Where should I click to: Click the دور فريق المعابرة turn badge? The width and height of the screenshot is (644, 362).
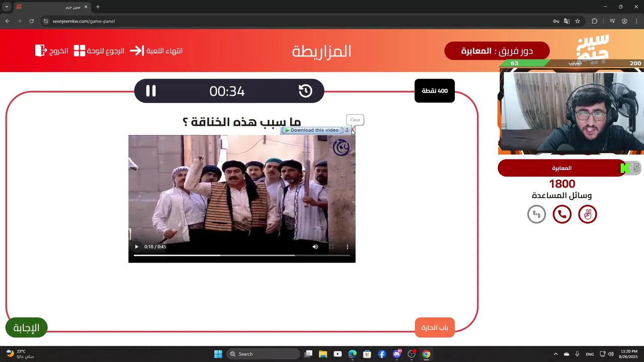pos(497,51)
